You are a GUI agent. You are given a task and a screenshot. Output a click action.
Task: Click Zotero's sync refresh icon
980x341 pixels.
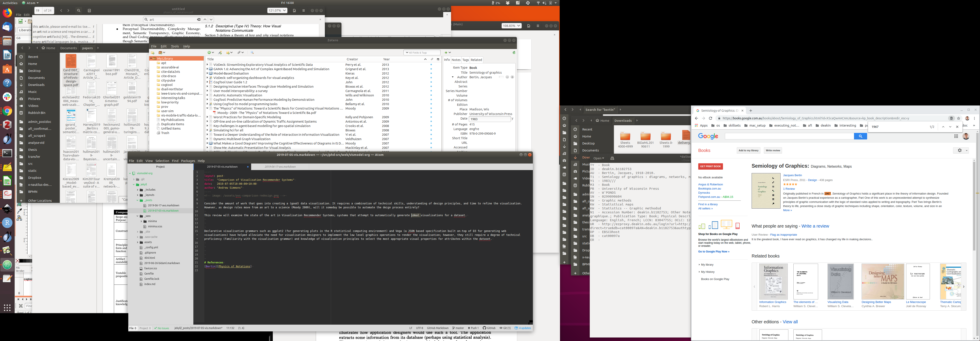click(514, 52)
